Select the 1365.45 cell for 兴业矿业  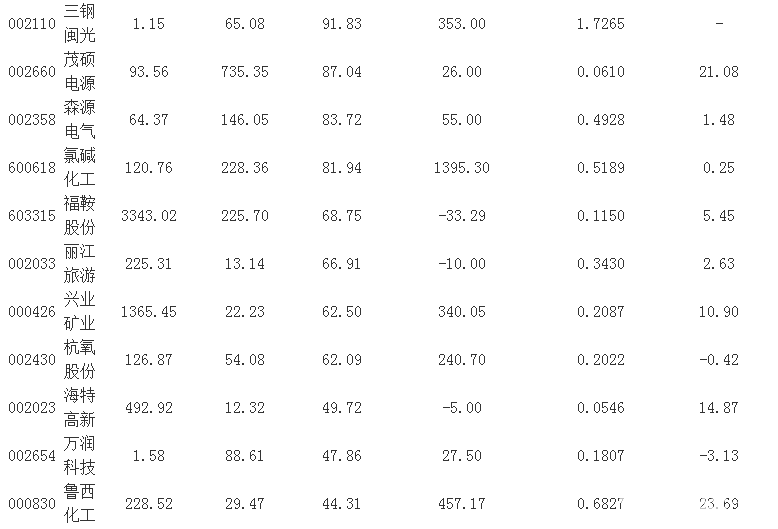(x=147, y=312)
